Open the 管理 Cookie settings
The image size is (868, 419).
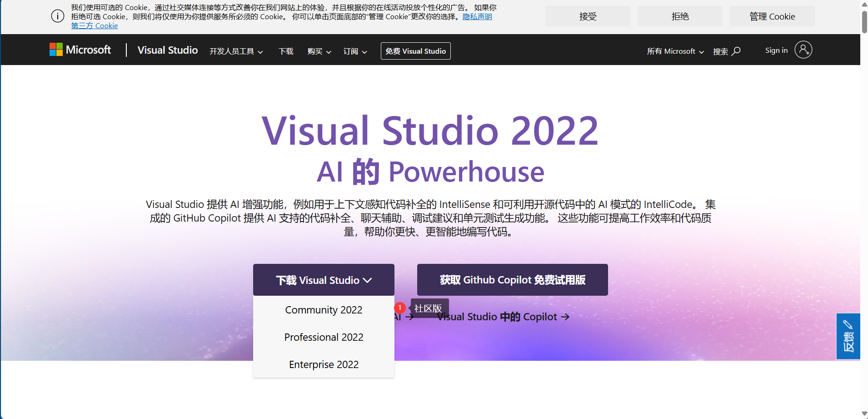coord(772,16)
